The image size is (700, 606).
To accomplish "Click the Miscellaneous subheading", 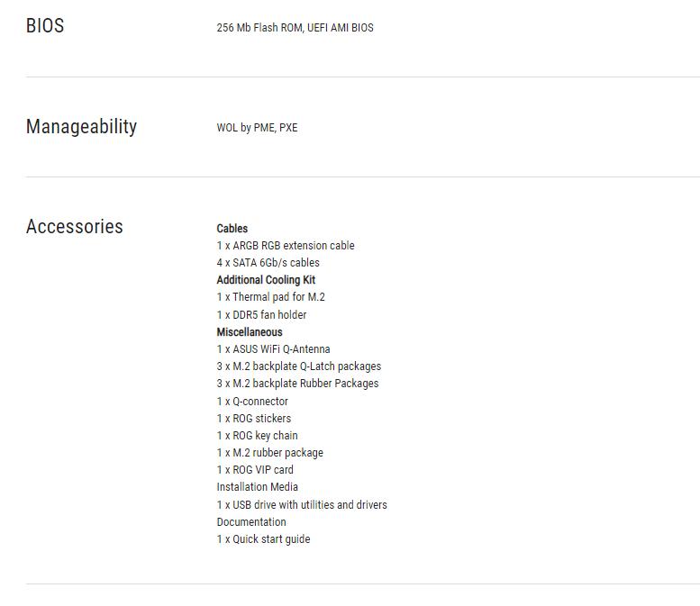I will click(x=250, y=332).
